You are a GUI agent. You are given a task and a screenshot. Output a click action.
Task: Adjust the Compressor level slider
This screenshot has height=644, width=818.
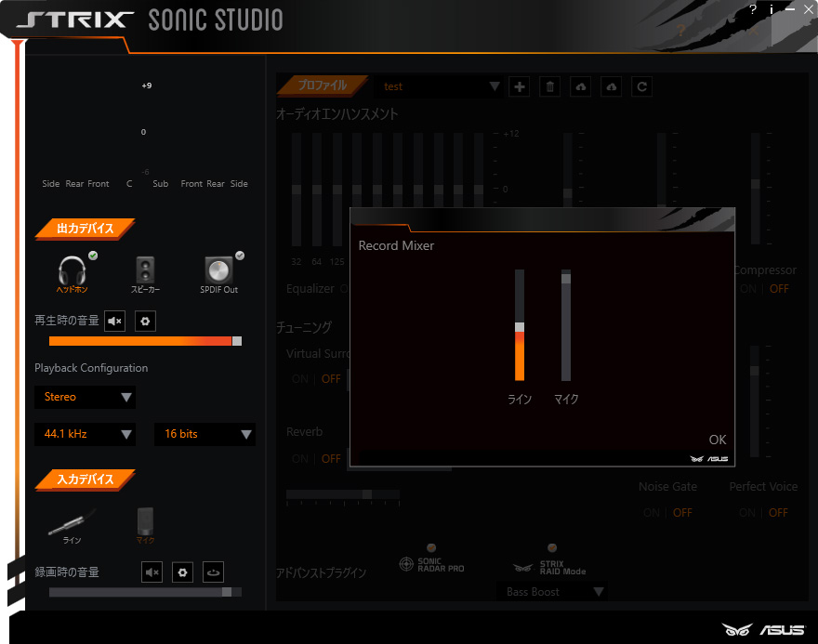click(756, 189)
